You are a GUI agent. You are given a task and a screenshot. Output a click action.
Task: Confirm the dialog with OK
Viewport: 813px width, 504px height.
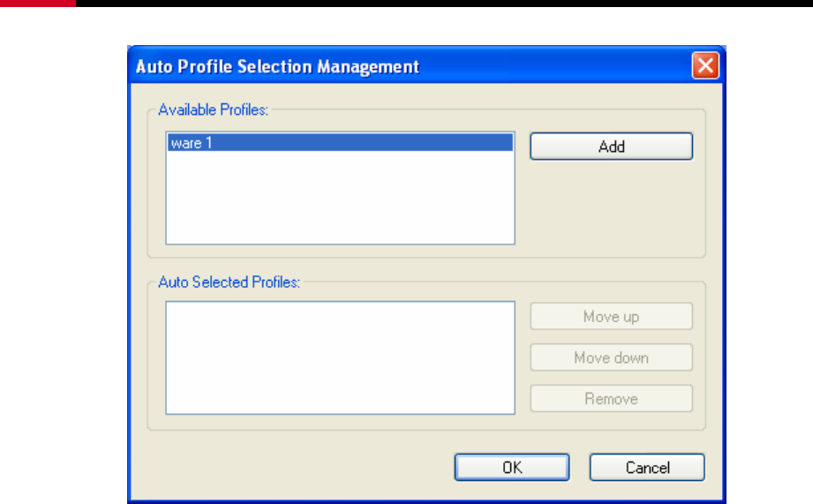[512, 467]
